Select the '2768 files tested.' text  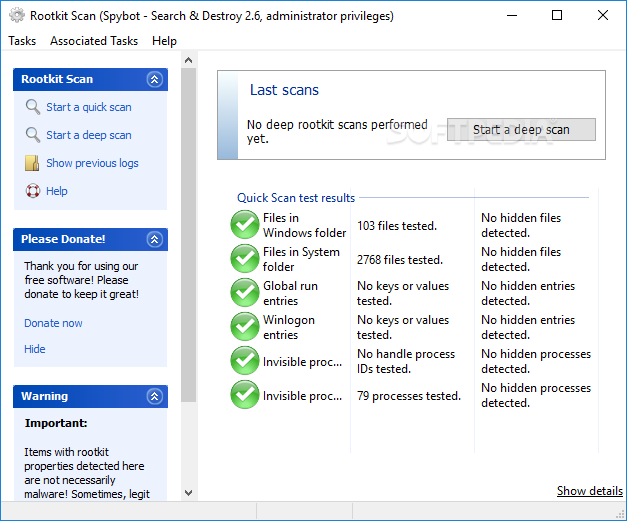point(400,260)
